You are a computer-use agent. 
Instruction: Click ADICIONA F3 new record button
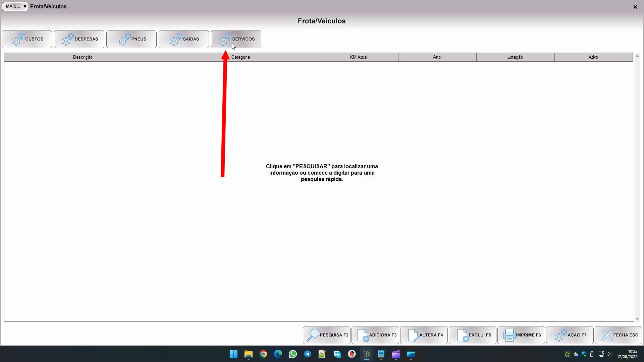375,335
